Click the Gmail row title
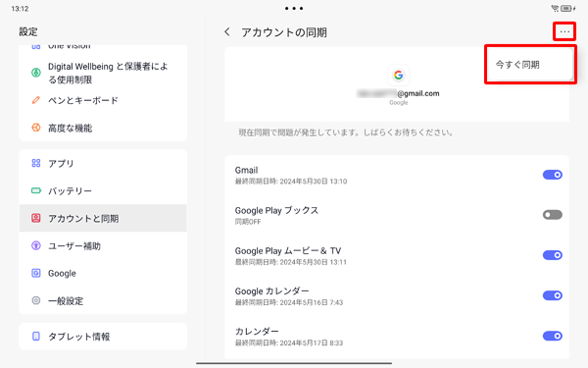588x368 pixels. [246, 170]
